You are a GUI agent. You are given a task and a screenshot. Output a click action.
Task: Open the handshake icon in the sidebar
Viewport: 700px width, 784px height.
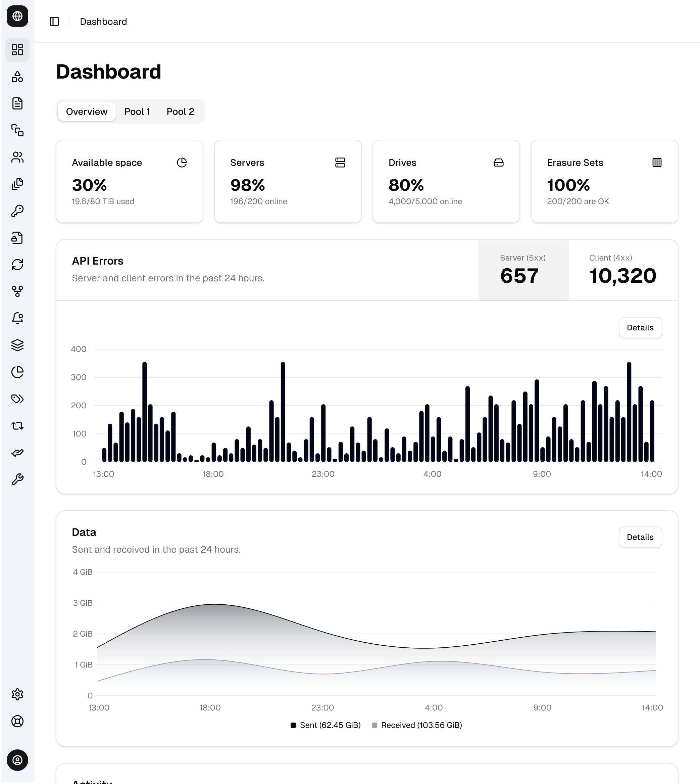tap(17, 453)
